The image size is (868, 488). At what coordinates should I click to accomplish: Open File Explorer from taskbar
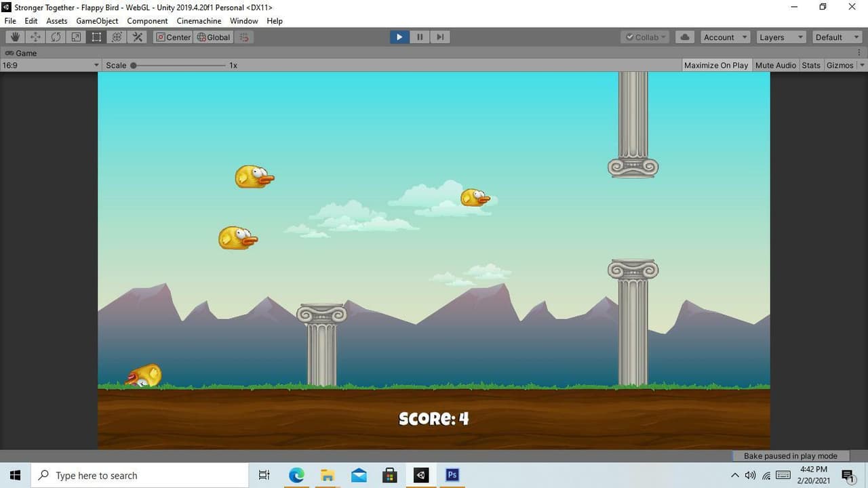point(328,475)
